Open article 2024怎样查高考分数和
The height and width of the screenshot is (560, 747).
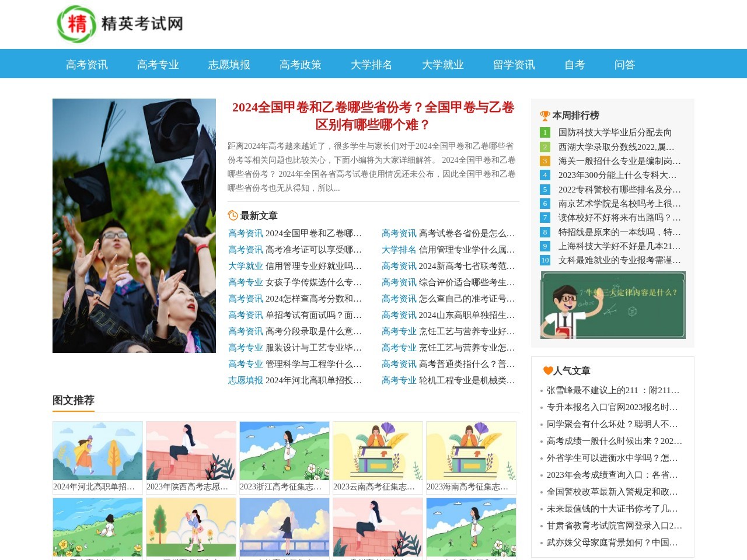(313, 299)
